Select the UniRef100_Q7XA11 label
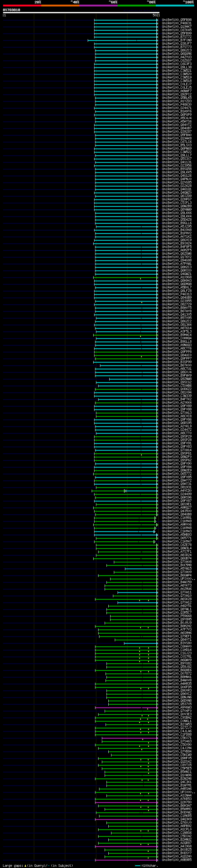Image resolution: width=197 pixels, height=868 pixels. pyautogui.click(x=176, y=592)
